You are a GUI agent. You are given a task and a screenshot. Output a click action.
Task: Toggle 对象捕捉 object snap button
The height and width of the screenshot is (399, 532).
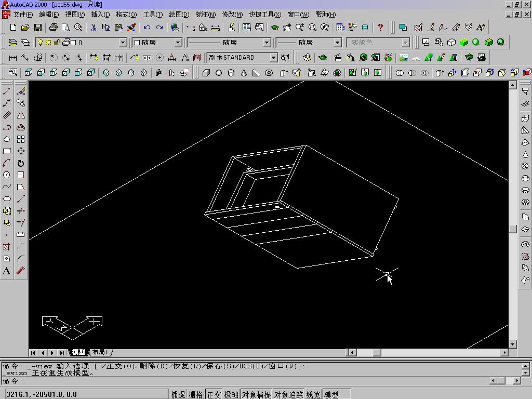click(256, 395)
